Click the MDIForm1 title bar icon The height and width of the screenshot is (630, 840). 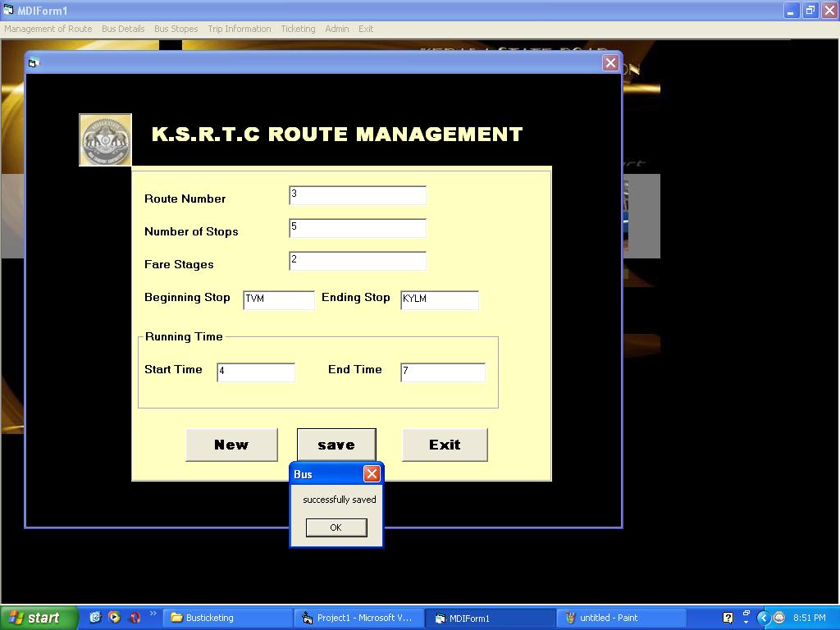click(8, 10)
